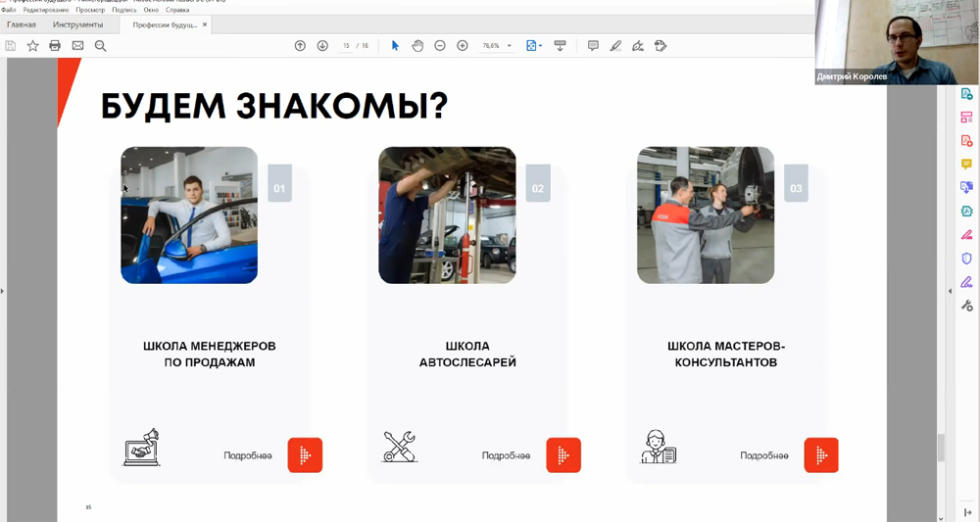980x522 pixels.
Task: Click the scroll down arrow
Action: pos(941,518)
